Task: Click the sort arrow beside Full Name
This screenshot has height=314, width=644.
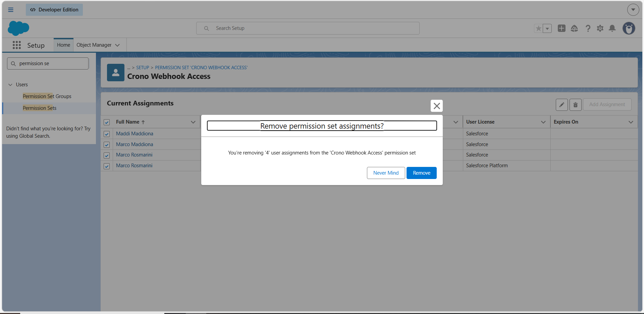Action: 143,122
